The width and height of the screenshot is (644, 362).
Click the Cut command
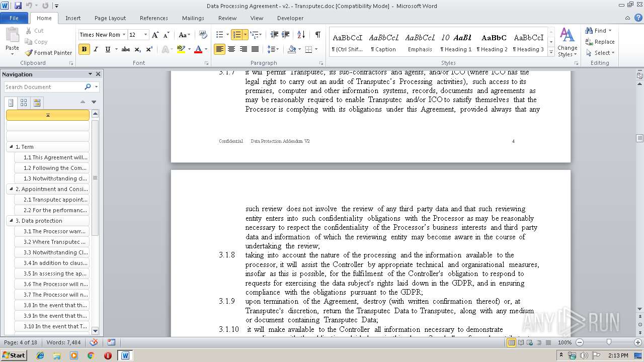35,31
